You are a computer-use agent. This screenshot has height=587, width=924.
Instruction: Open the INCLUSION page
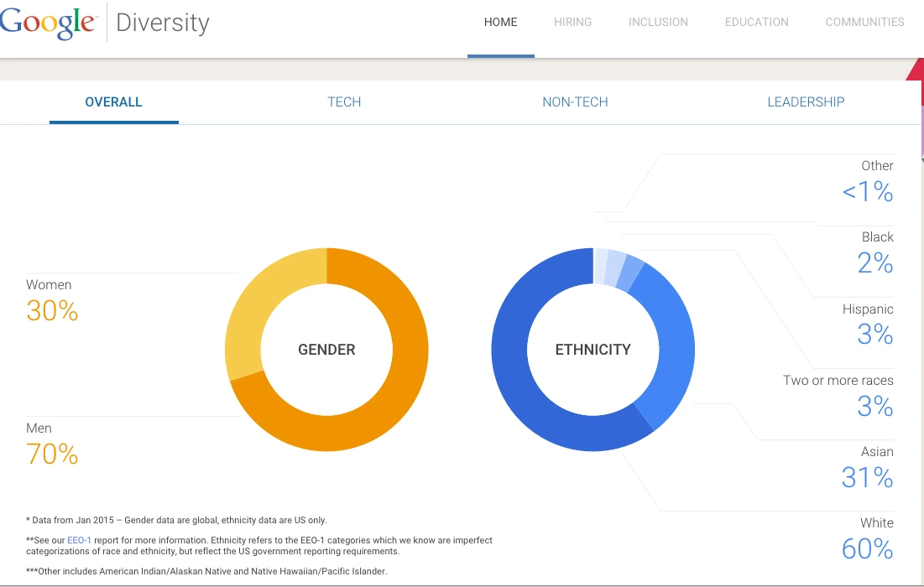pos(658,23)
